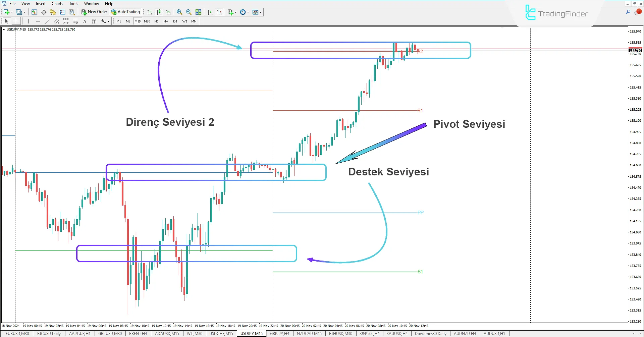
Task: Click the New Order button
Action: tap(94, 11)
